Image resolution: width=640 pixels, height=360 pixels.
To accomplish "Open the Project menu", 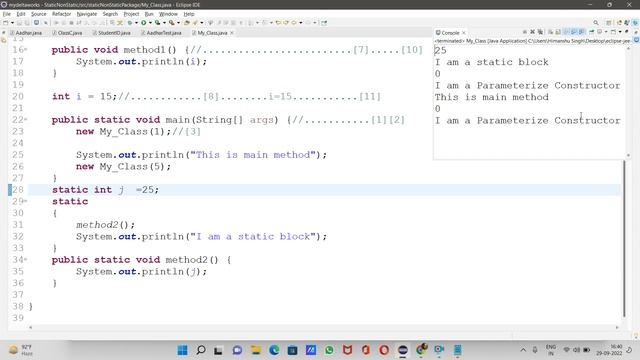I will pyautogui.click(x=131, y=14).
